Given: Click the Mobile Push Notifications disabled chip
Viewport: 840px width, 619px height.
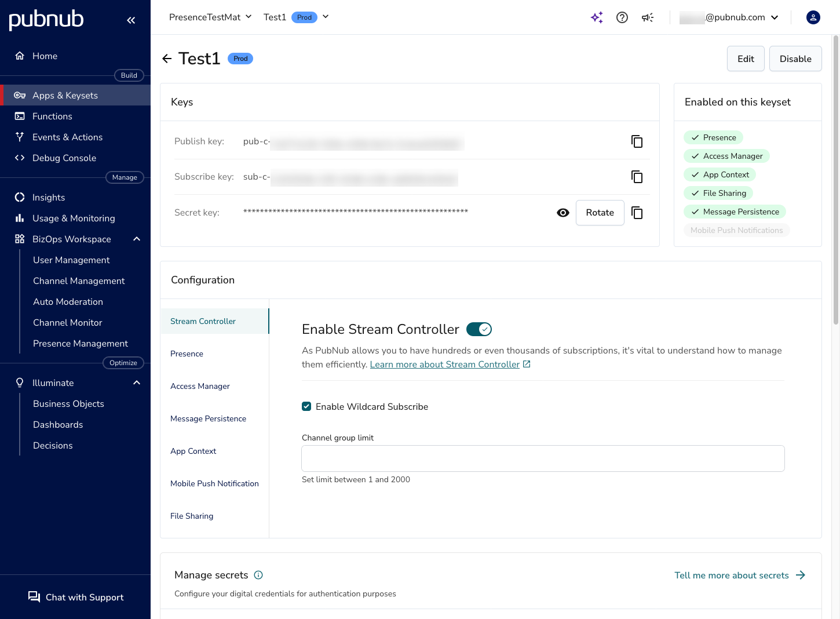Looking at the screenshot, I should (736, 230).
